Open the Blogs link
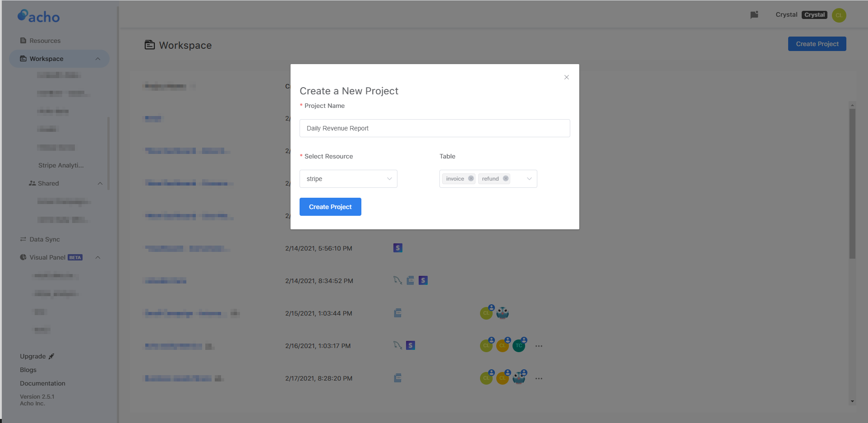868x423 pixels. coord(28,370)
